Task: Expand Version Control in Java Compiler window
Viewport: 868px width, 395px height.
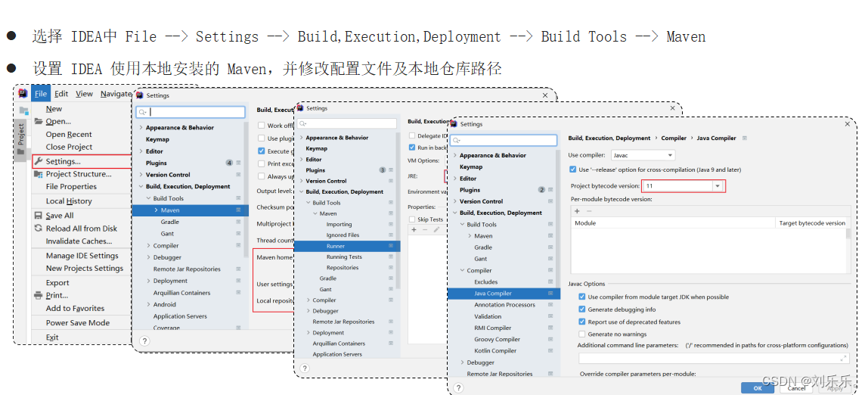Action: (x=455, y=201)
